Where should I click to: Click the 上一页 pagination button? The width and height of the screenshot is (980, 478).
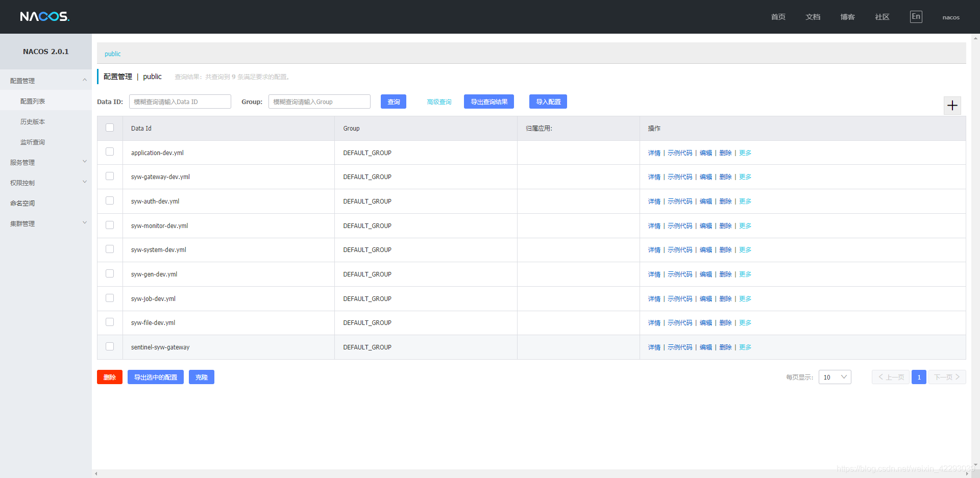(x=891, y=377)
